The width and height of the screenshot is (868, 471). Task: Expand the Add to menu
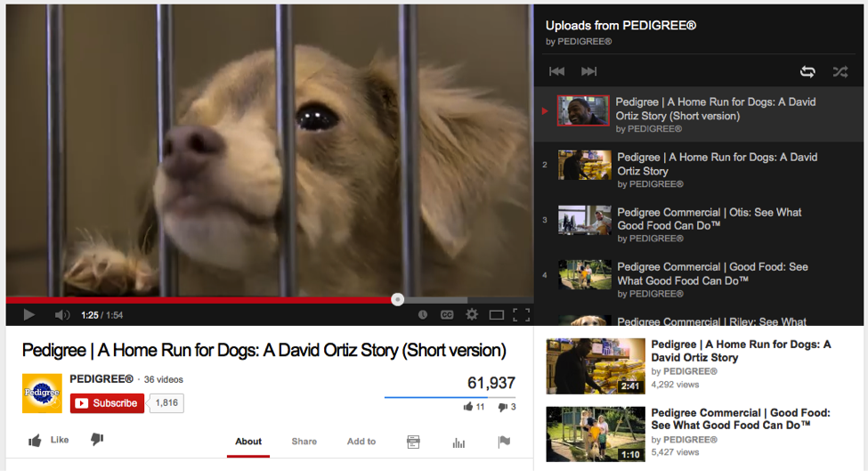pyautogui.click(x=361, y=441)
